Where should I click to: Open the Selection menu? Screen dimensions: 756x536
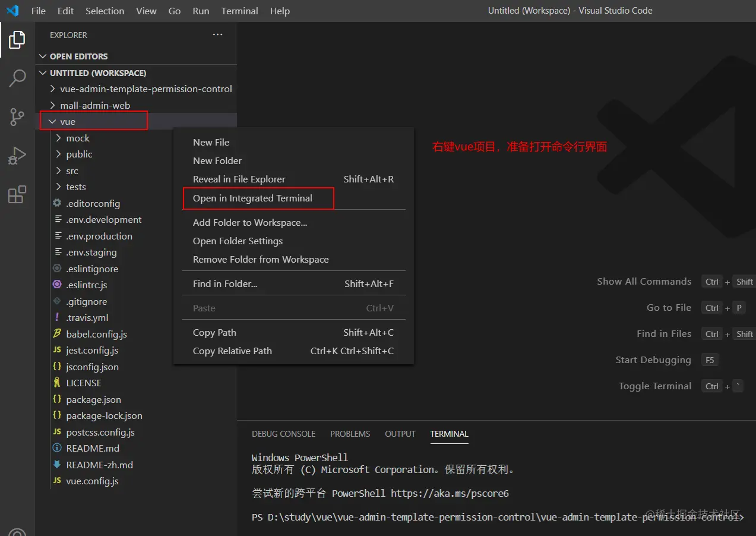pos(105,11)
